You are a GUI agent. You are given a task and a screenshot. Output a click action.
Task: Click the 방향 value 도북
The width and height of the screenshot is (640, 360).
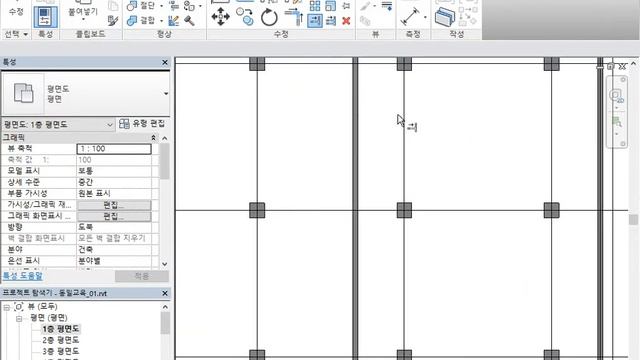click(x=114, y=227)
